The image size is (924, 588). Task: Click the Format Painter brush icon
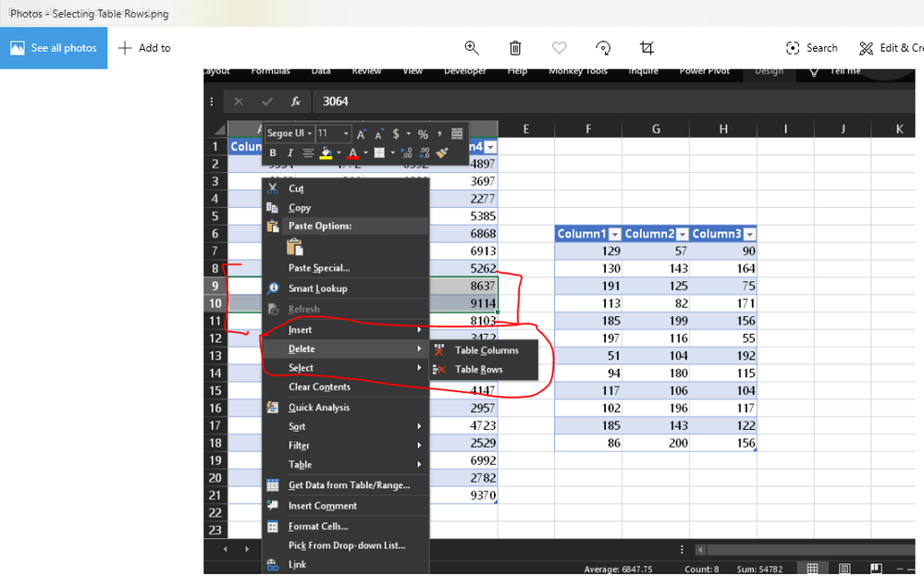(x=442, y=153)
